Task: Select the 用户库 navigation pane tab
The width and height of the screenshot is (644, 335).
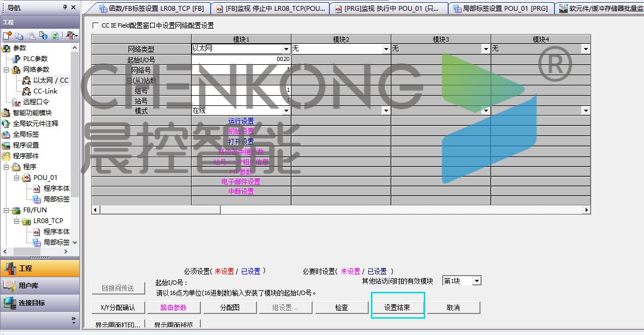Action: point(40,286)
